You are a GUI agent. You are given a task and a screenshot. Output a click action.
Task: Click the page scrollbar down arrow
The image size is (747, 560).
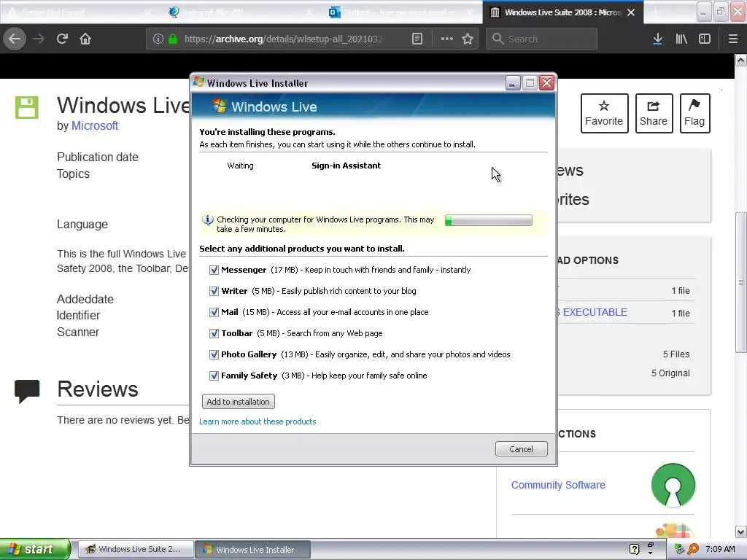740,532
